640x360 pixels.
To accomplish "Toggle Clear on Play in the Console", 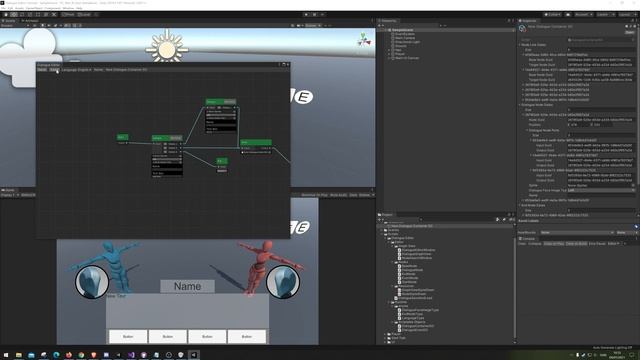I will (554, 244).
